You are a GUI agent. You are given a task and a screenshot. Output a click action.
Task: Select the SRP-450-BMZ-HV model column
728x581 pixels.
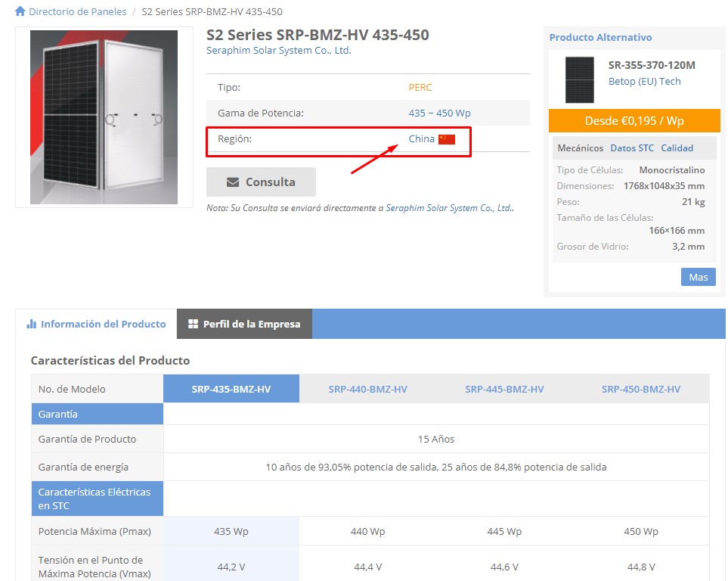tap(641, 389)
